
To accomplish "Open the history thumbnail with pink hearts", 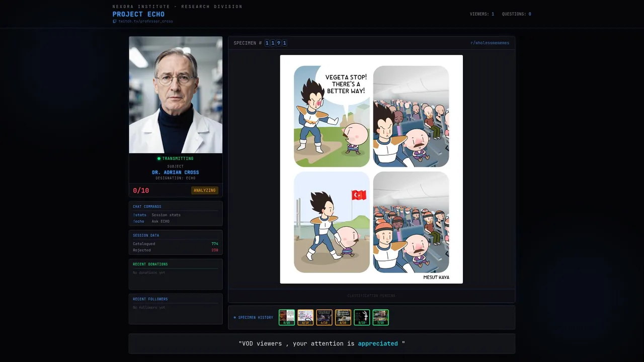I will (x=305, y=317).
